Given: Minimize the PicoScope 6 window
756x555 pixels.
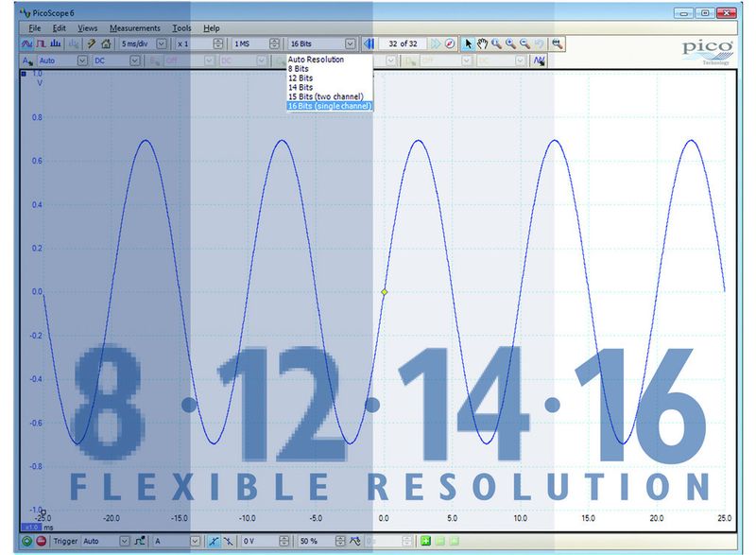Looking at the screenshot, I should click(x=683, y=13).
